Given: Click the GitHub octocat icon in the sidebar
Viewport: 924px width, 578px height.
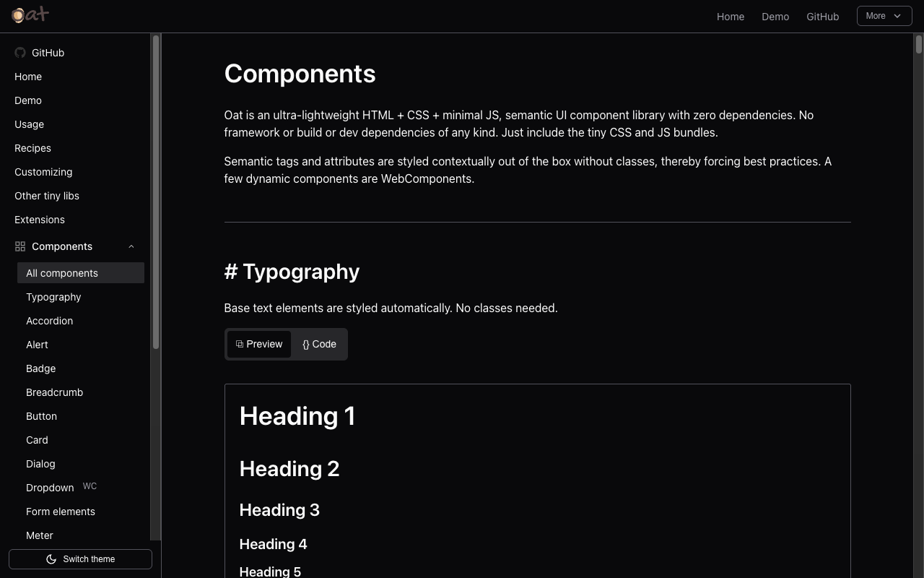Looking at the screenshot, I should (x=19, y=52).
